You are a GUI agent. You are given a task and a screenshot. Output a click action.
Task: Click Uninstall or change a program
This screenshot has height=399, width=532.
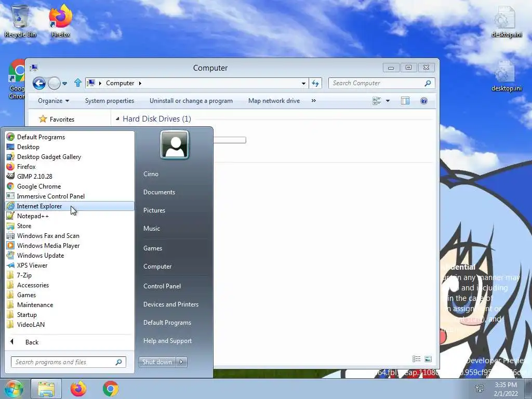coord(191,101)
